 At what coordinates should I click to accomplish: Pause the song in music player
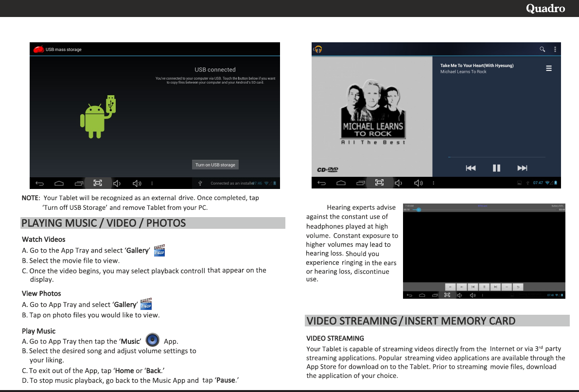pos(496,168)
